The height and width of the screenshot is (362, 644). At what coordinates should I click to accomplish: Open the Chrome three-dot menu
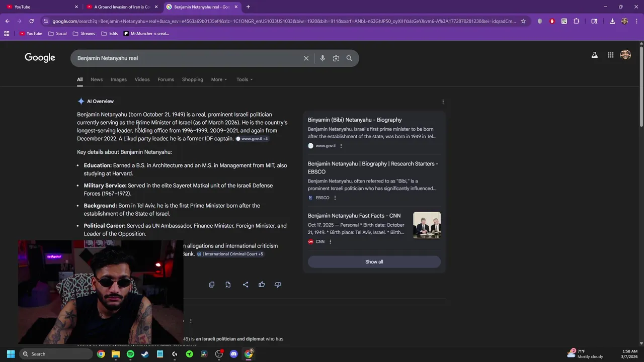[x=637, y=21]
